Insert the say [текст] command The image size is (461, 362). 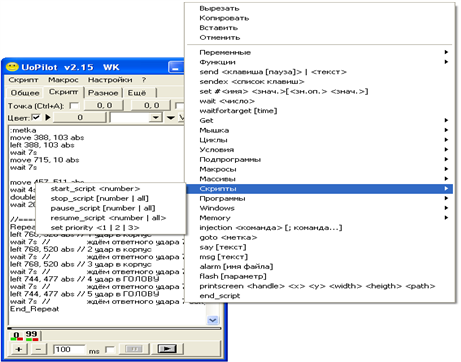(319, 247)
